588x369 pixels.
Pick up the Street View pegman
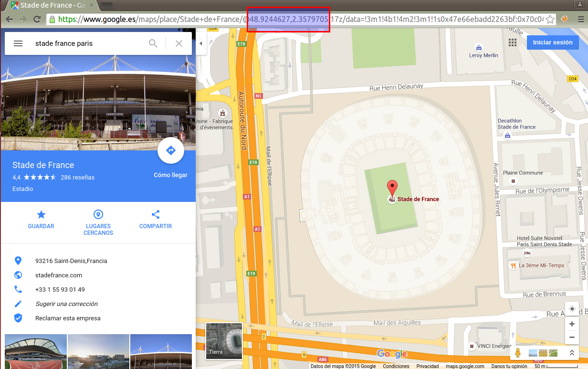click(x=517, y=353)
